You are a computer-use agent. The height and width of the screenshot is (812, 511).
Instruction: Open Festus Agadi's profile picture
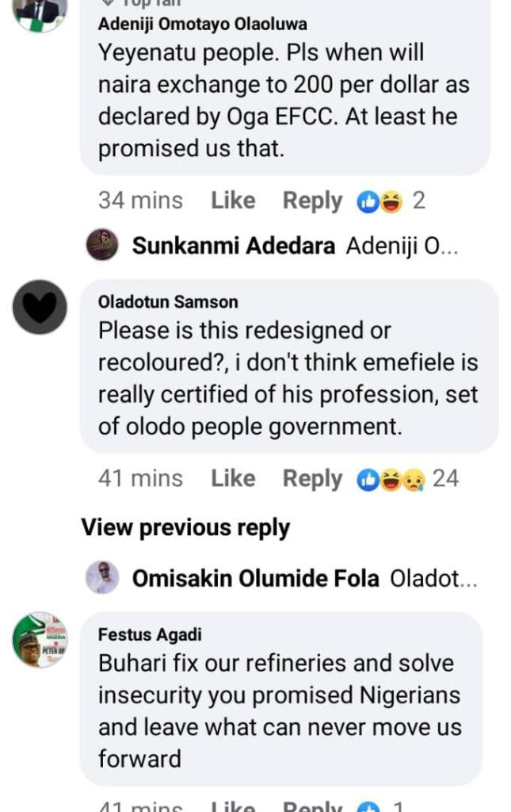coord(40,639)
